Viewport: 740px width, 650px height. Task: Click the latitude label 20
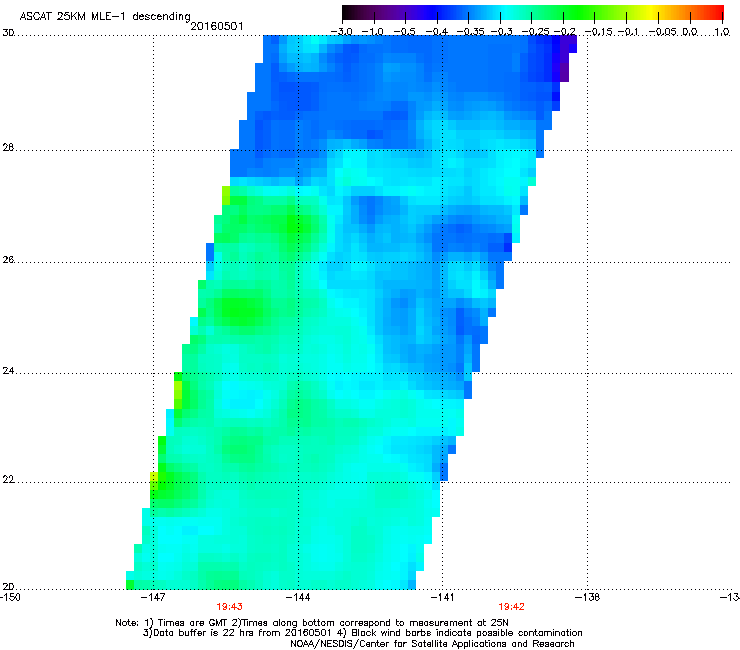tap(8, 586)
